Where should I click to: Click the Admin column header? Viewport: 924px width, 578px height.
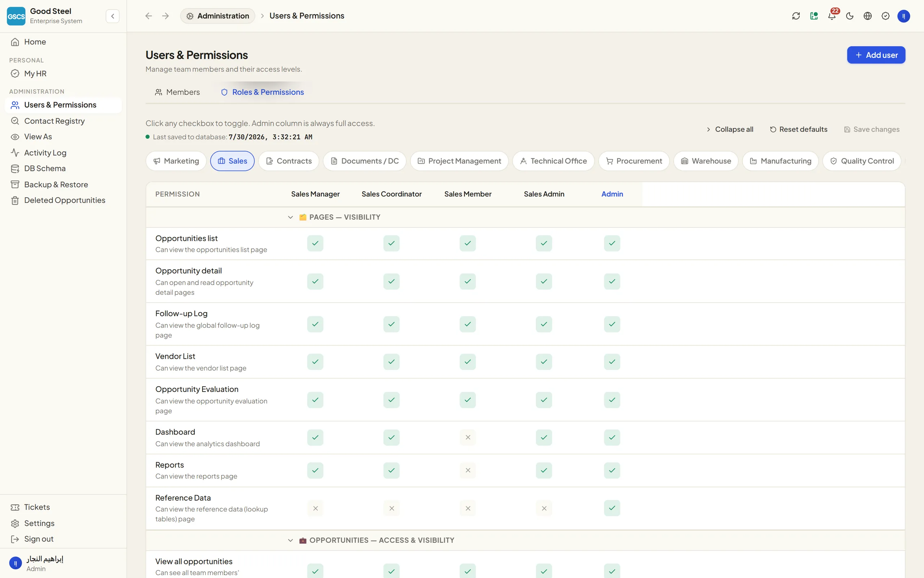point(612,194)
